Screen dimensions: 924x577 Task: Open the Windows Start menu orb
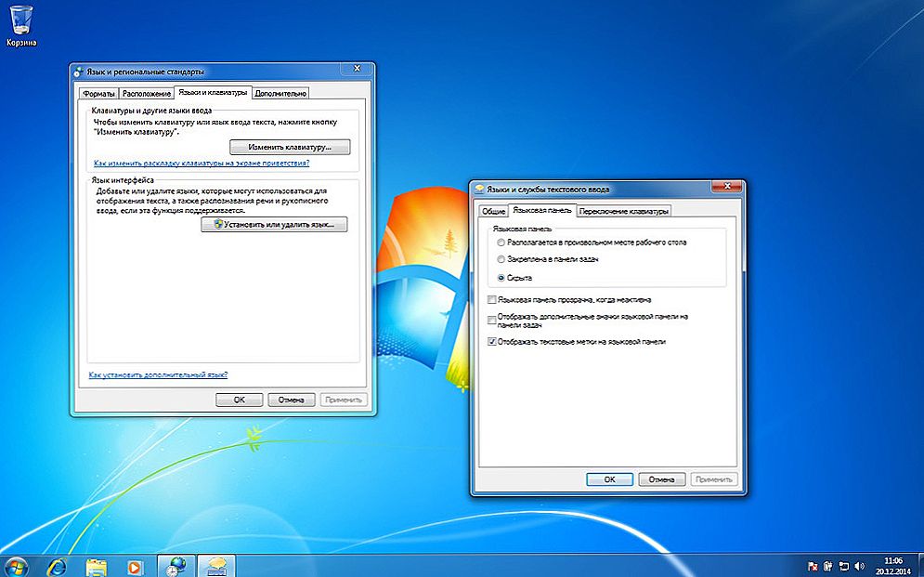(x=15, y=567)
